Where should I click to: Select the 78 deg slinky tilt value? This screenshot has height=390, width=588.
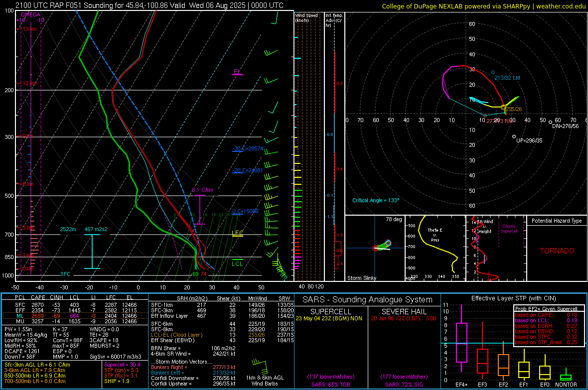coord(394,219)
